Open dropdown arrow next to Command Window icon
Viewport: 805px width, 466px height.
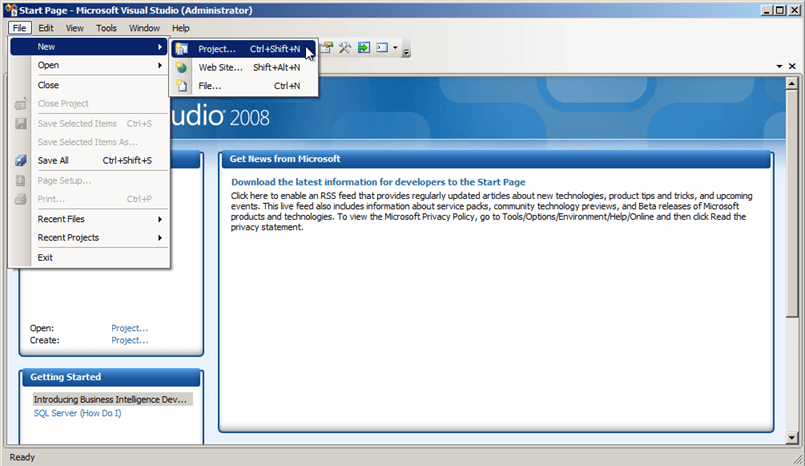click(x=395, y=48)
